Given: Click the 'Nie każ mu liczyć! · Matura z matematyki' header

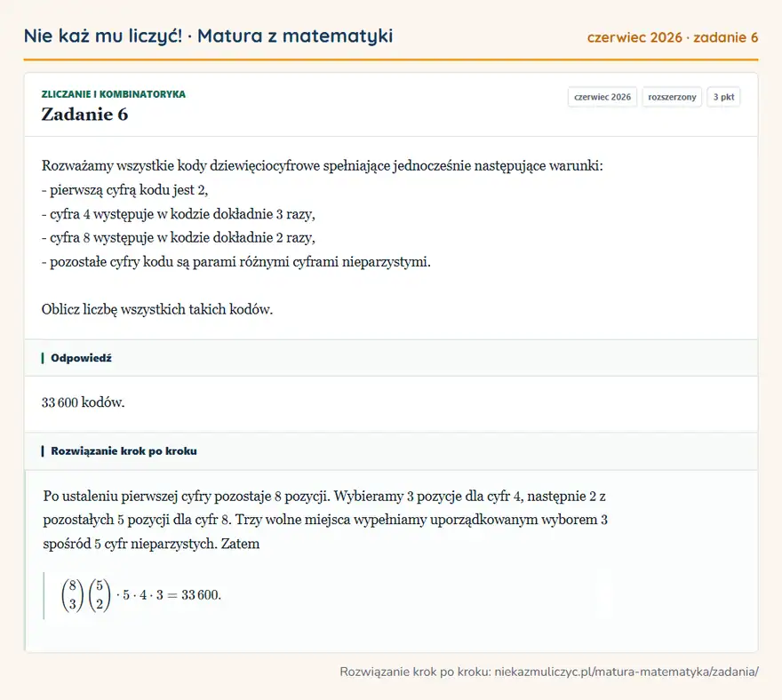Looking at the screenshot, I should point(208,36).
